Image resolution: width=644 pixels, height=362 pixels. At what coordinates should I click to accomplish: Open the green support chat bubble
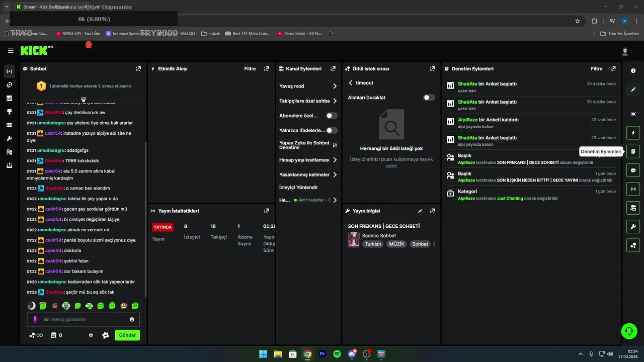(629, 331)
